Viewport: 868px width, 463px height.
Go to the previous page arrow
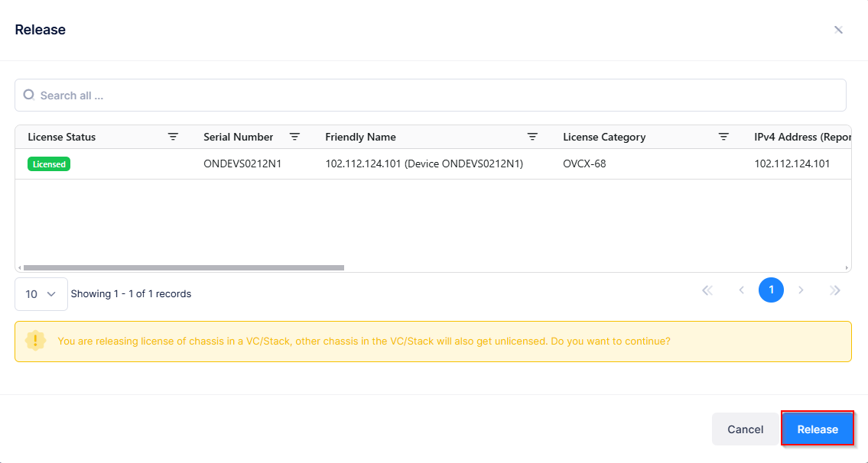[741, 290]
